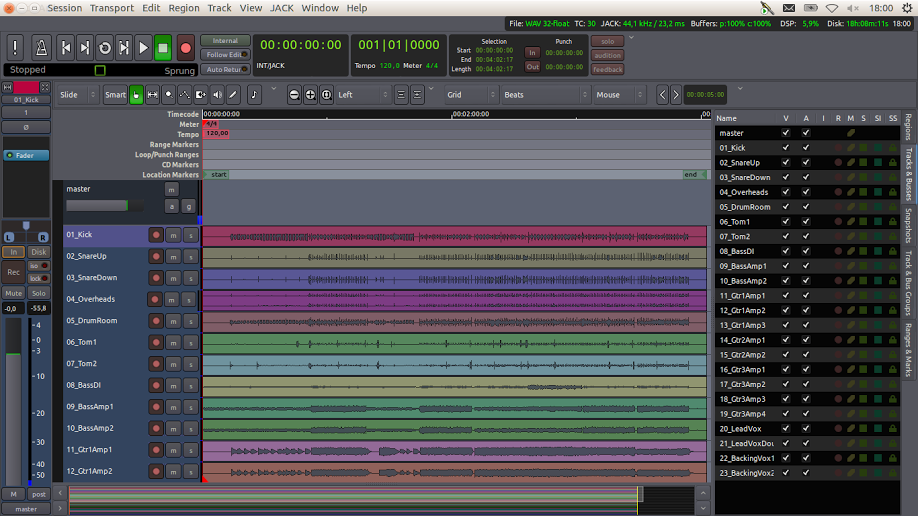The image size is (918, 516).
Task: Open the Grid snap mode dropdown
Action: click(x=471, y=95)
